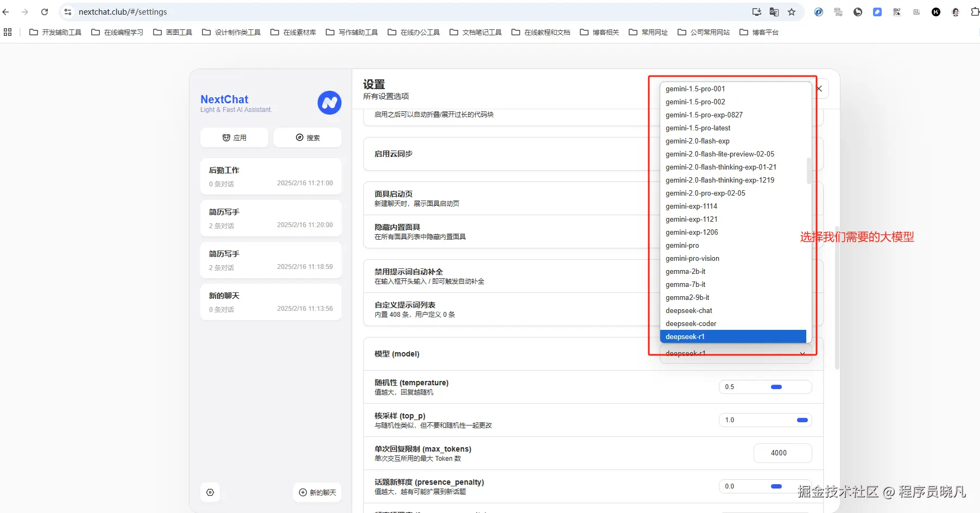Open the Google Translate page icon

click(x=774, y=12)
